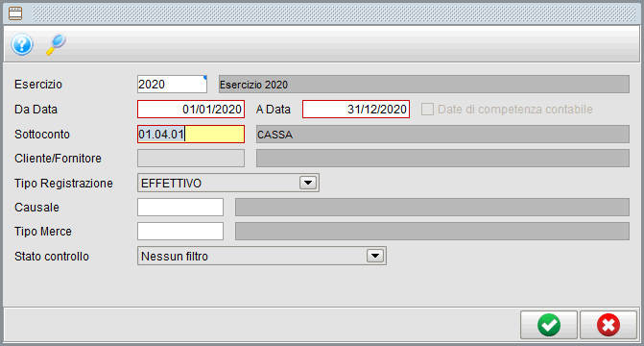Click the Cliente/Fornitore label
This screenshot has width=644, height=346.
[x=58, y=159]
